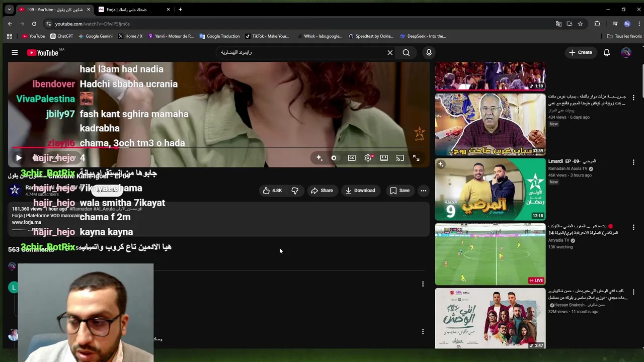Image resolution: width=644 pixels, height=362 pixels.
Task: Open the Speedtest by Ookla bookmark
Action: 371,36
